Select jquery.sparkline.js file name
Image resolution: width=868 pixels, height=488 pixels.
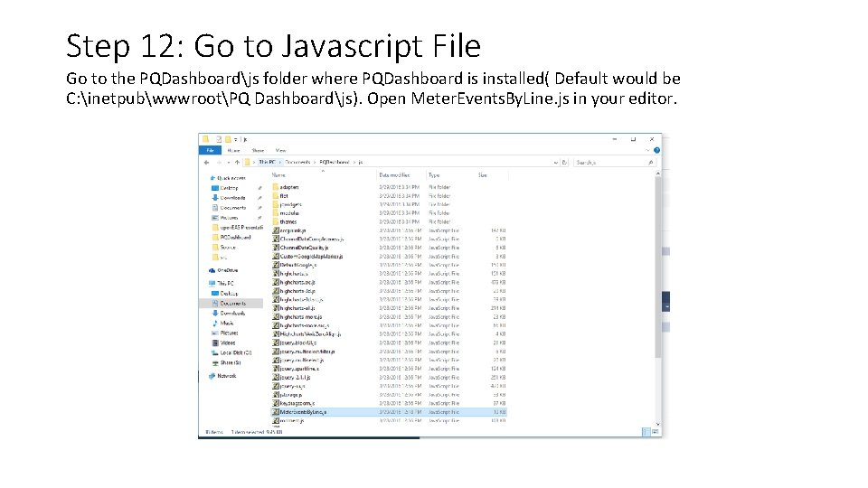[299, 369]
